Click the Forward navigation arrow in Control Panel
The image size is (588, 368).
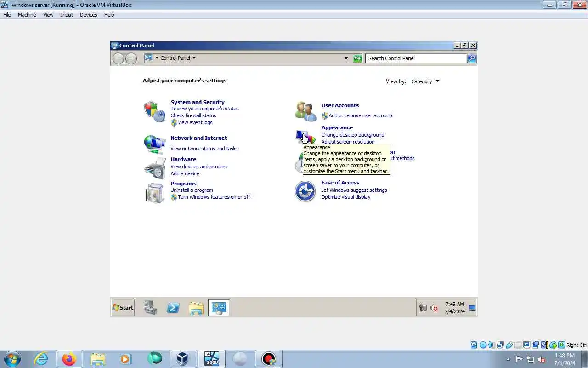(x=131, y=58)
